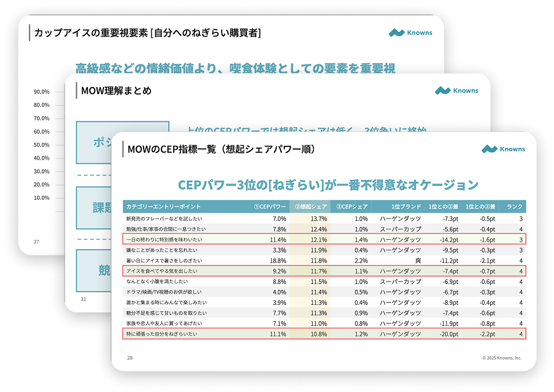
Task: Click the 12.4% recall share cell
Action: click(x=319, y=229)
